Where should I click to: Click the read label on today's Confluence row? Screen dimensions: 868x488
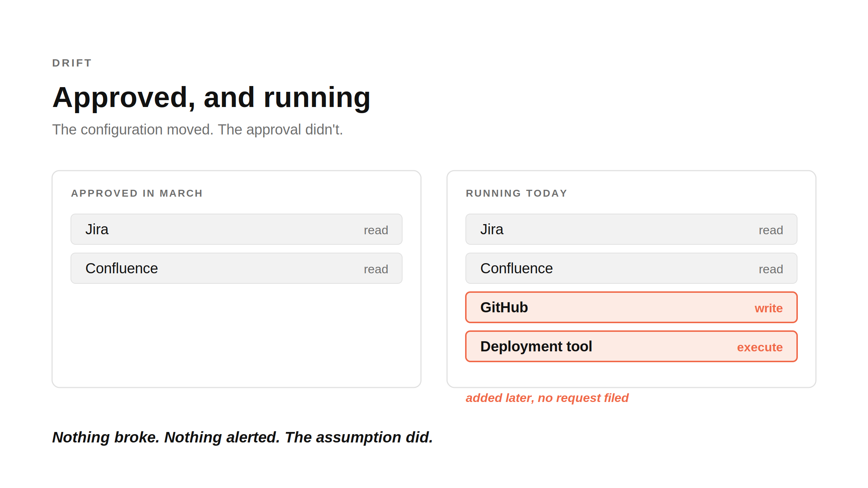pyautogui.click(x=771, y=269)
